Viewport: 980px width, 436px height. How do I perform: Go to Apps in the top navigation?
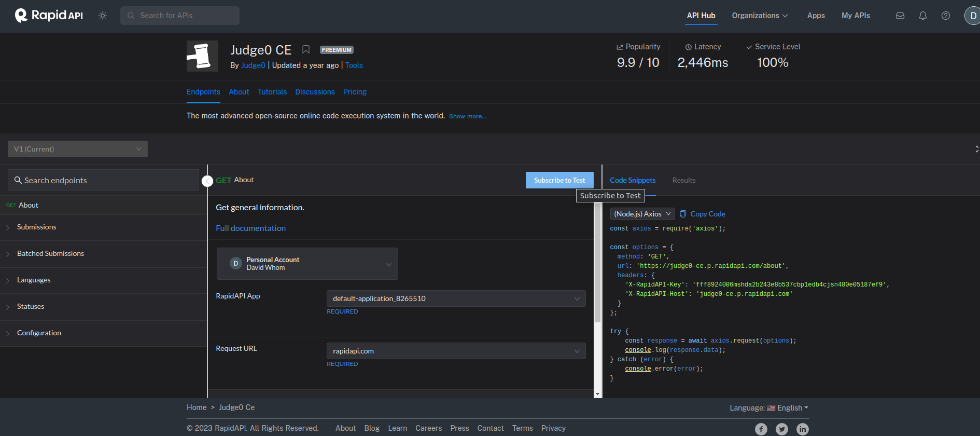click(x=816, y=16)
